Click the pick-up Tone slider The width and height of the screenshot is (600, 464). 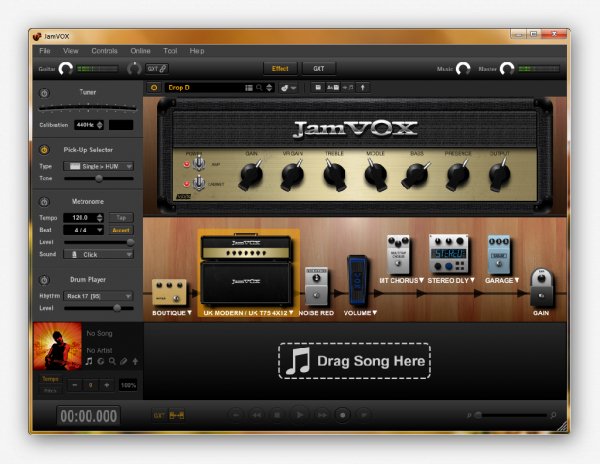pyautogui.click(x=99, y=178)
